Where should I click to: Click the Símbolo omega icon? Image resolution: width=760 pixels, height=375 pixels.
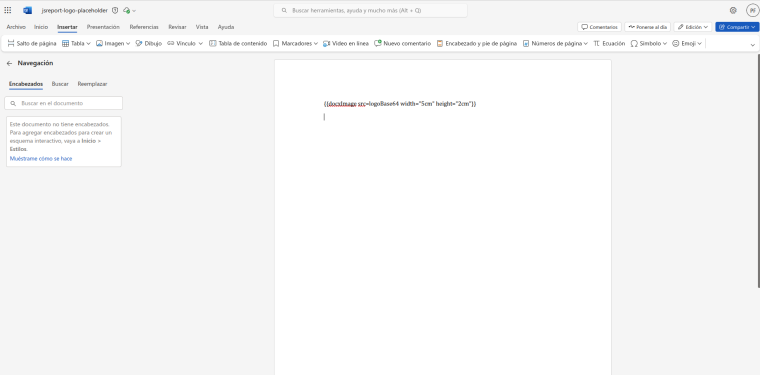pos(634,44)
